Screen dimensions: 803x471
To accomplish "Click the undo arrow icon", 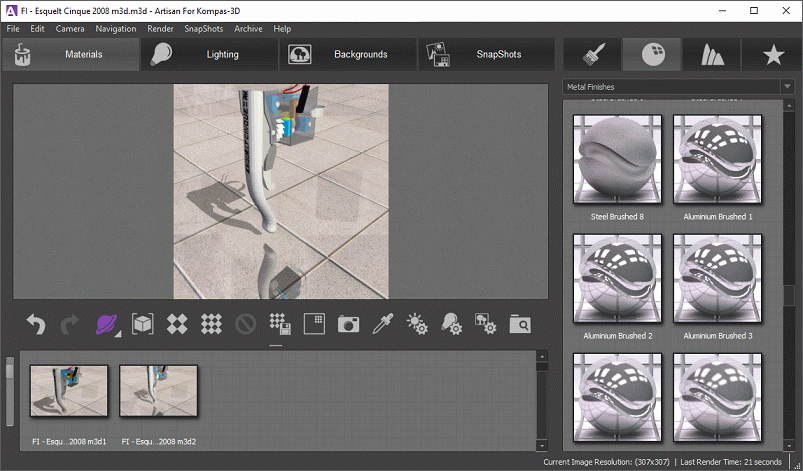I will point(36,324).
